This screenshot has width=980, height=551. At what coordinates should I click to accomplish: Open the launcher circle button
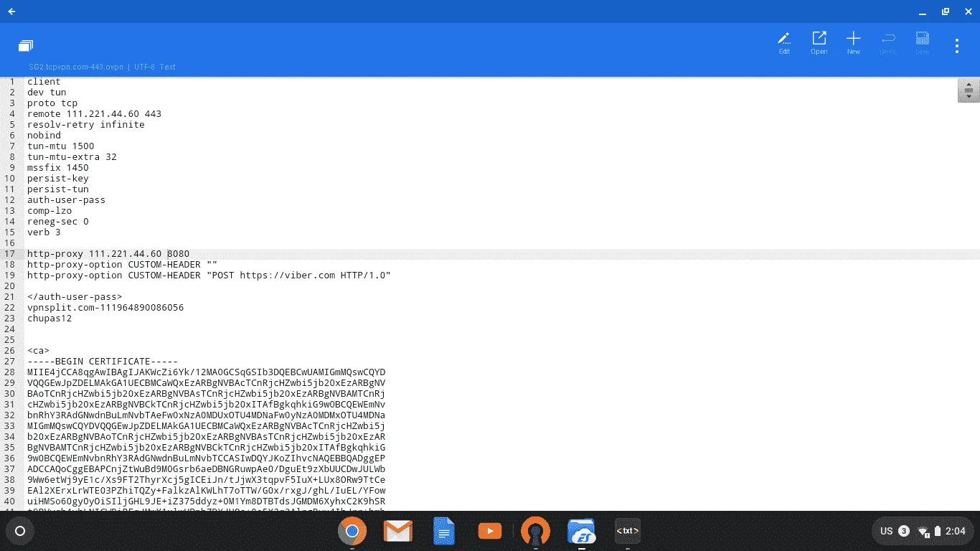pyautogui.click(x=20, y=532)
